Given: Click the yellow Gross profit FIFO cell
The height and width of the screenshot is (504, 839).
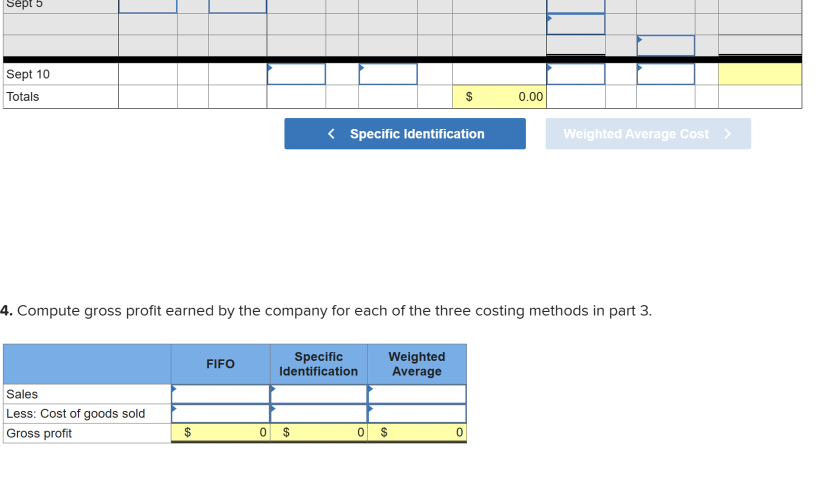Looking at the screenshot, I should pyautogui.click(x=220, y=433).
